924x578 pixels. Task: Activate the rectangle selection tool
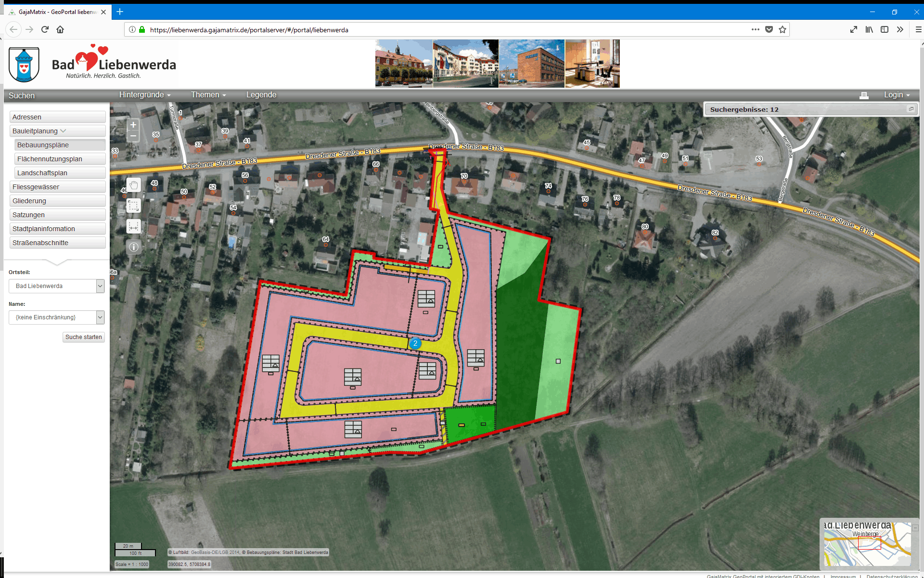pos(134,206)
